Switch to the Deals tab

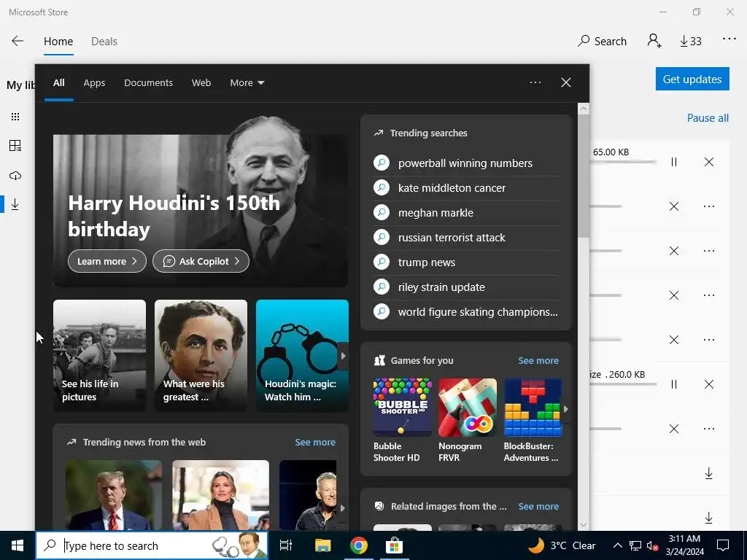pos(104,42)
